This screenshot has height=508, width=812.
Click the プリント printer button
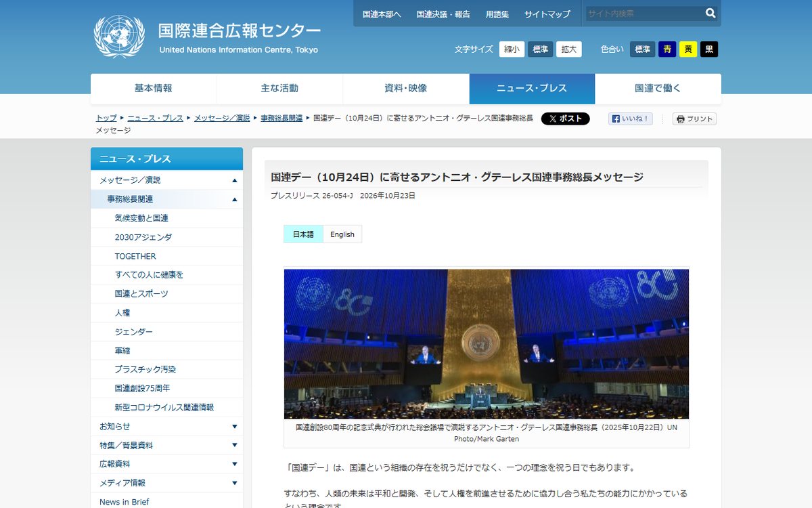[695, 119]
